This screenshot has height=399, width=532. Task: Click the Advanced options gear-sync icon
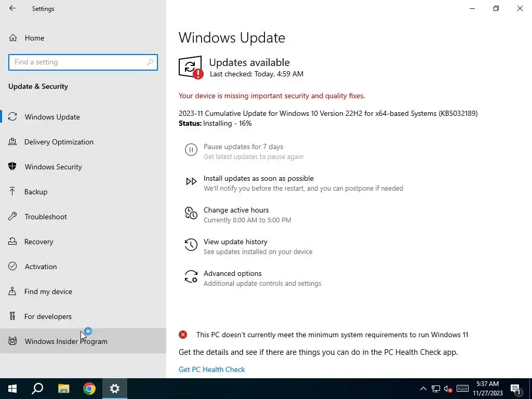pyautogui.click(x=191, y=276)
